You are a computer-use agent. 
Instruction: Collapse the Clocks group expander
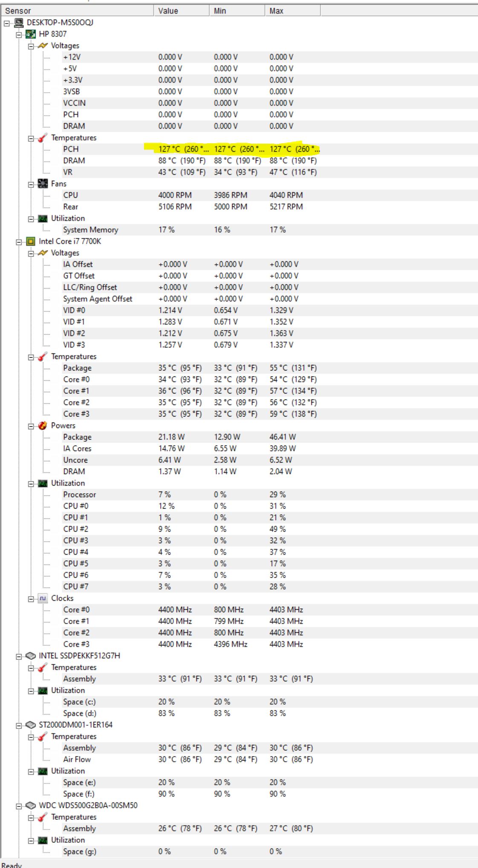tap(31, 599)
